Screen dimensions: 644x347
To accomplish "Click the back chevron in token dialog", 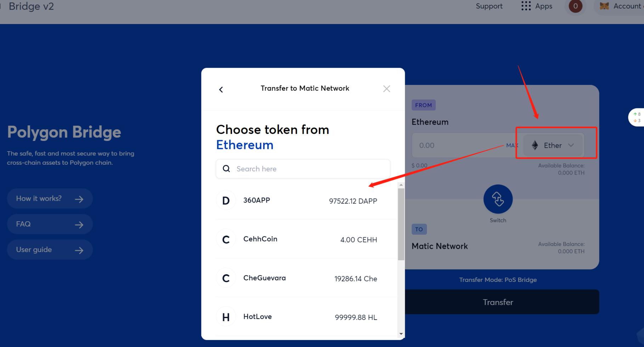I will click(221, 90).
